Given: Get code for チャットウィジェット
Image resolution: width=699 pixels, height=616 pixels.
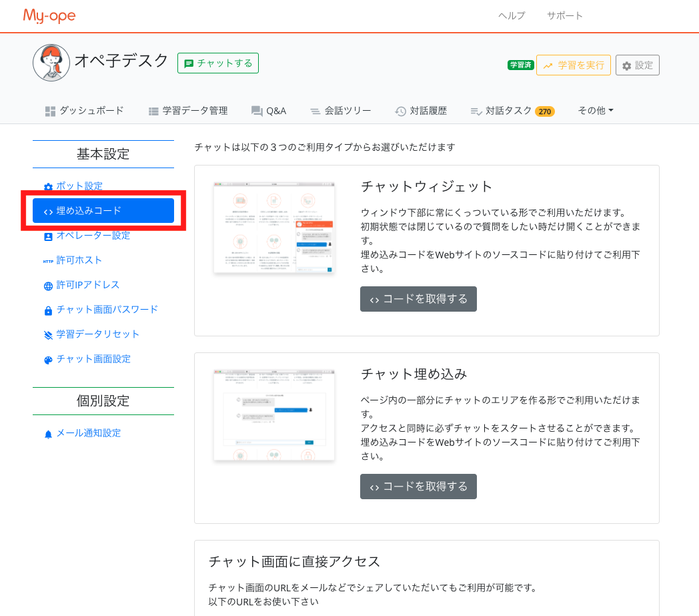Looking at the screenshot, I should click(x=418, y=299).
